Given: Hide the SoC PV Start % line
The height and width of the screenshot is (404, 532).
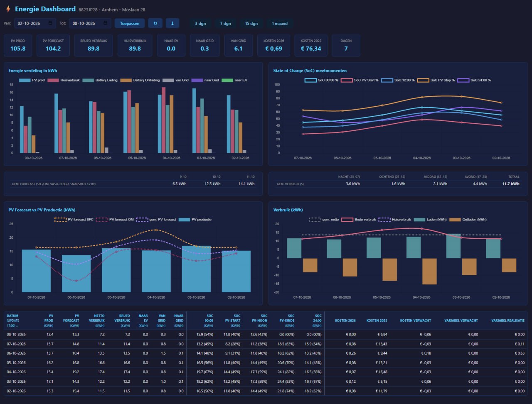Looking at the screenshot, I should [360, 80].
